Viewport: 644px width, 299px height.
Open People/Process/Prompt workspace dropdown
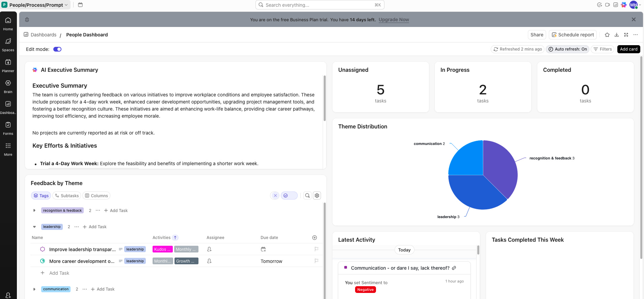coord(35,5)
